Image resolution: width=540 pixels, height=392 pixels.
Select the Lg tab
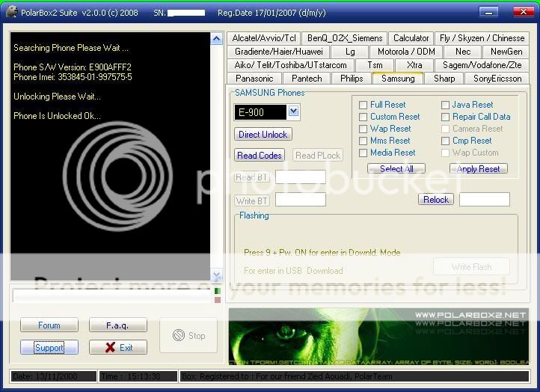click(x=350, y=52)
